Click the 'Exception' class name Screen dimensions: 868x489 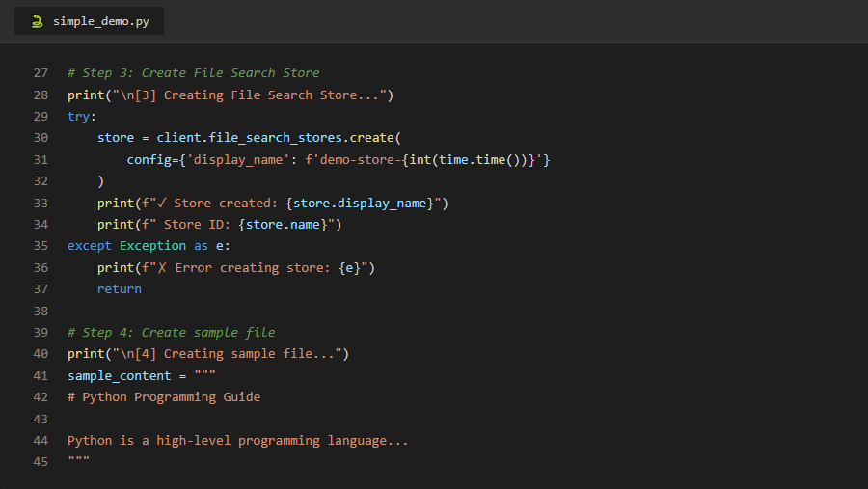[x=152, y=245]
